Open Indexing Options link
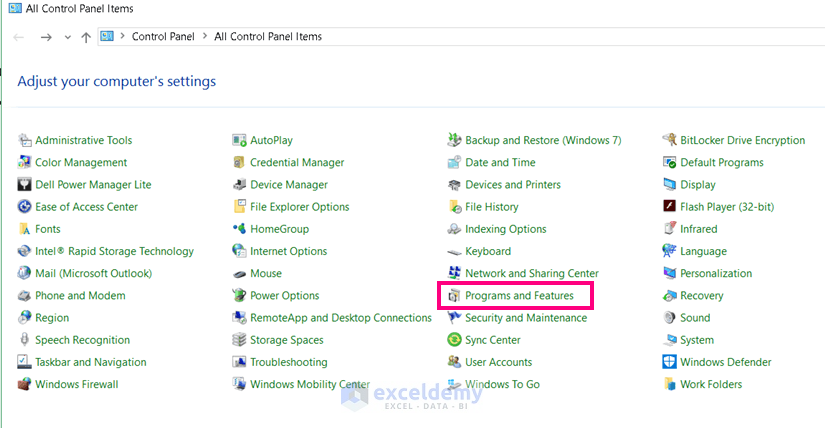825x428 pixels. click(506, 229)
